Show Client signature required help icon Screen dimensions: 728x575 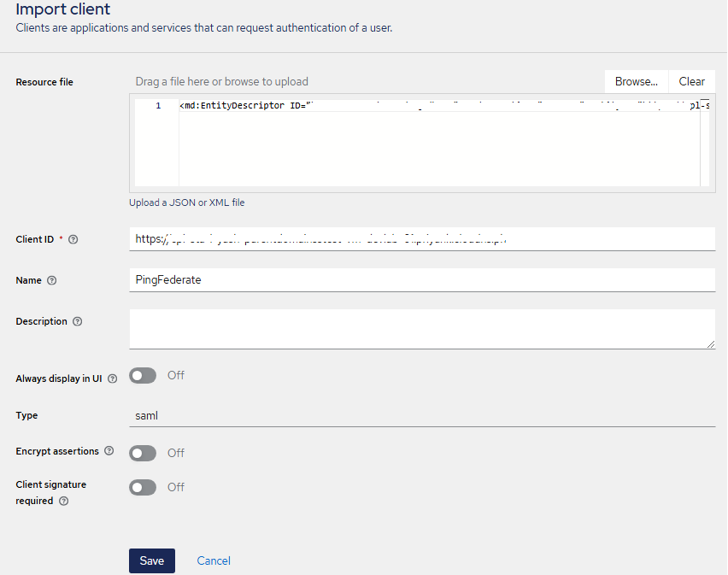[x=64, y=502]
